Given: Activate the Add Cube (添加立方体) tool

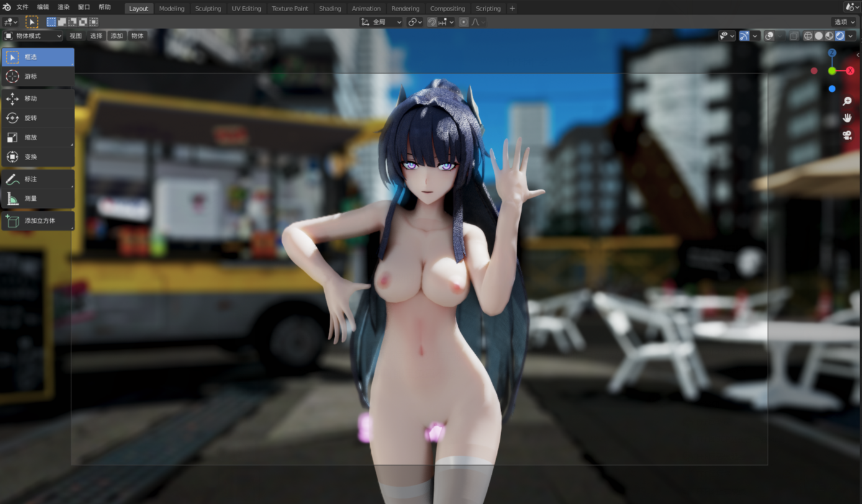Looking at the screenshot, I should click(x=37, y=220).
